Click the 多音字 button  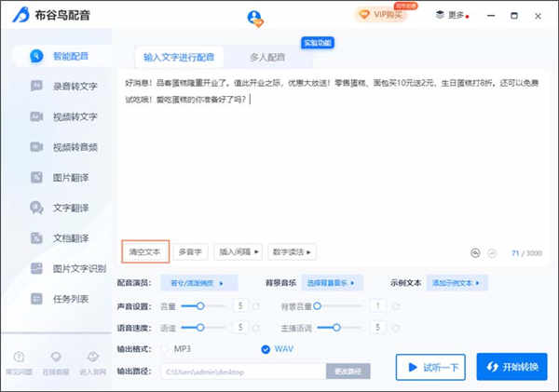(190, 252)
